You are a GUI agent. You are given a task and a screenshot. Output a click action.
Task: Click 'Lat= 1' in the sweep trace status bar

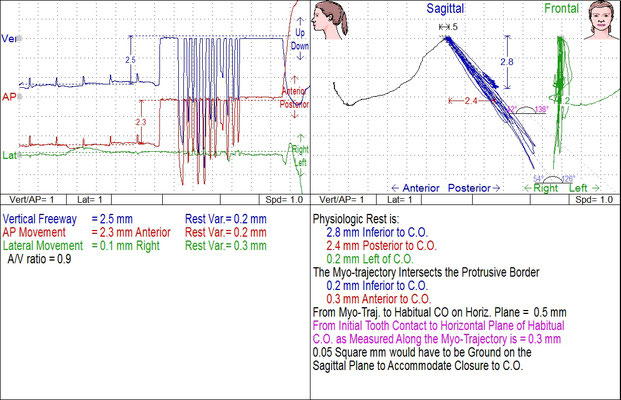[x=89, y=200]
